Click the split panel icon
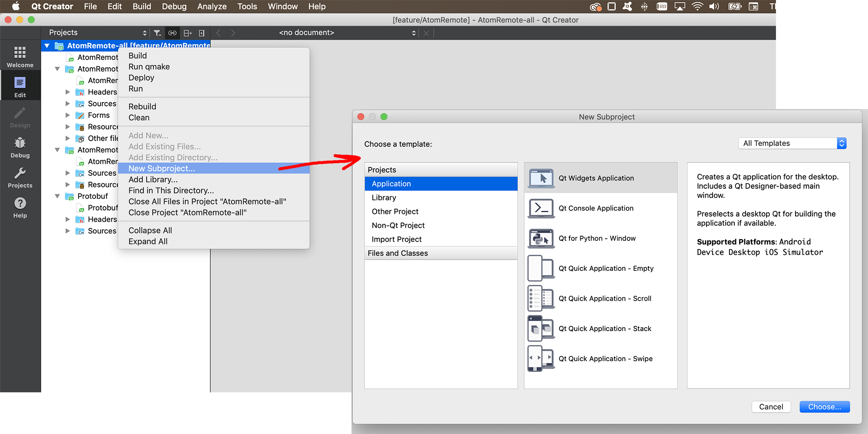Image resolution: width=868 pixels, height=434 pixels. [187, 33]
